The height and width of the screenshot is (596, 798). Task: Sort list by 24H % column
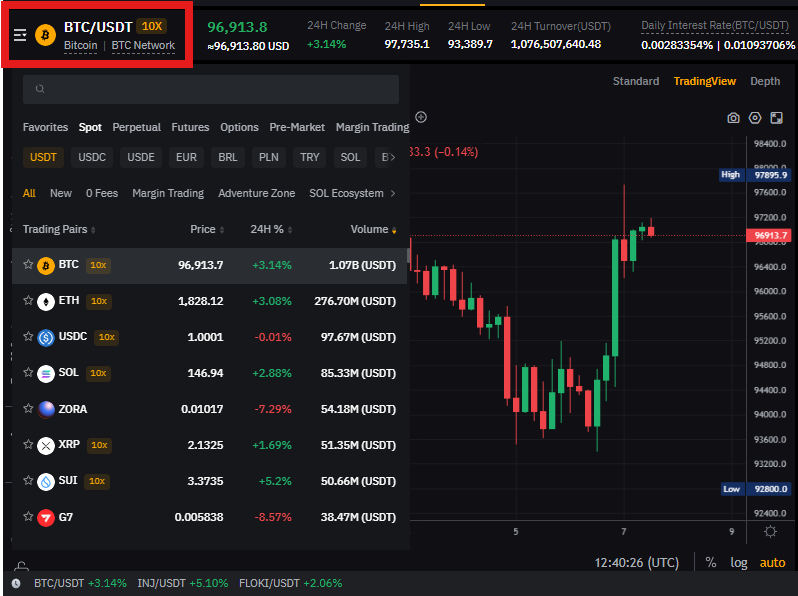pyautogui.click(x=271, y=230)
